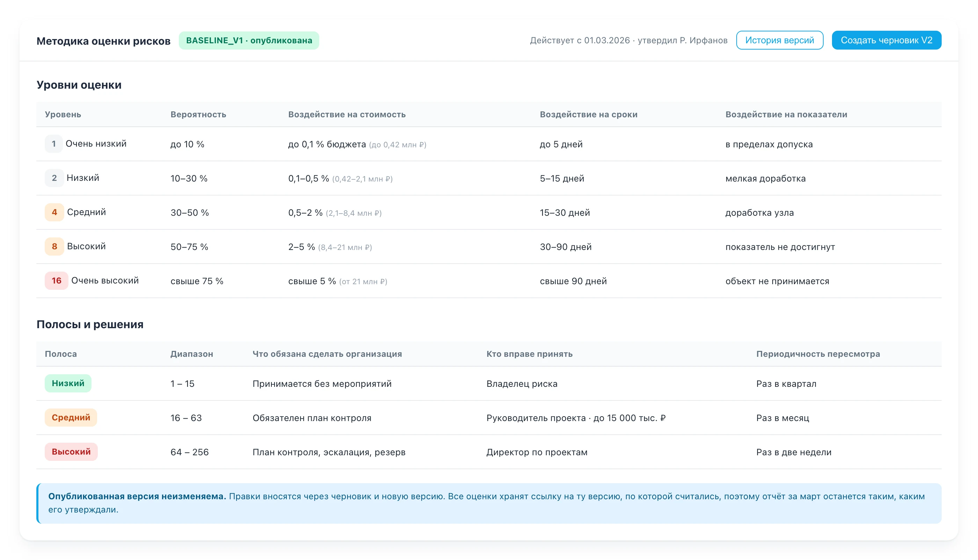Viewport: 978px width, 560px height.
Task: Click the BASELINE_V1 опубликована status badge
Action: [249, 40]
